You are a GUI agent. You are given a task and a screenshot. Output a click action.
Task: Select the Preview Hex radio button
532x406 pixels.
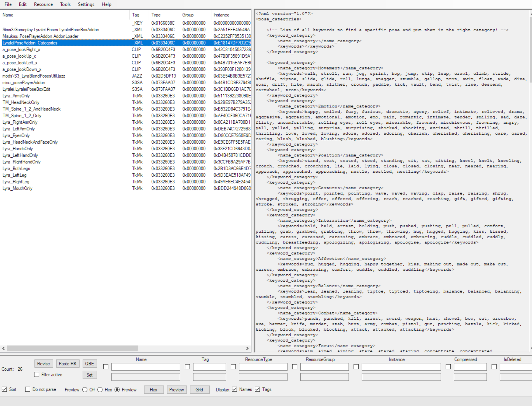100,390
